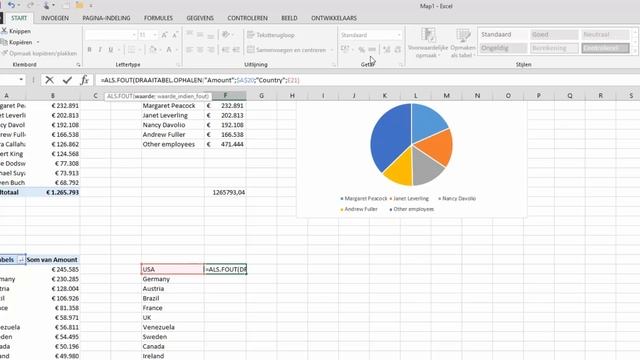Screen dimensions: 640x360
Task: Click the fill color bucket icon
Action: (x=153, y=50)
